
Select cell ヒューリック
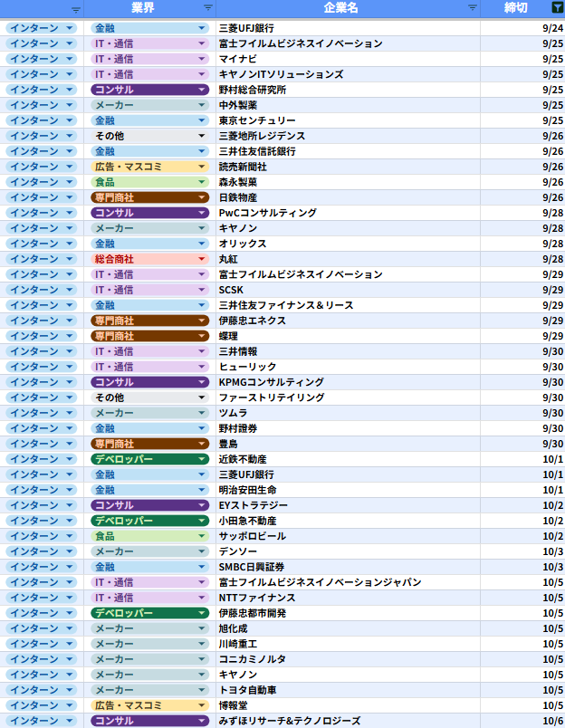click(x=349, y=367)
